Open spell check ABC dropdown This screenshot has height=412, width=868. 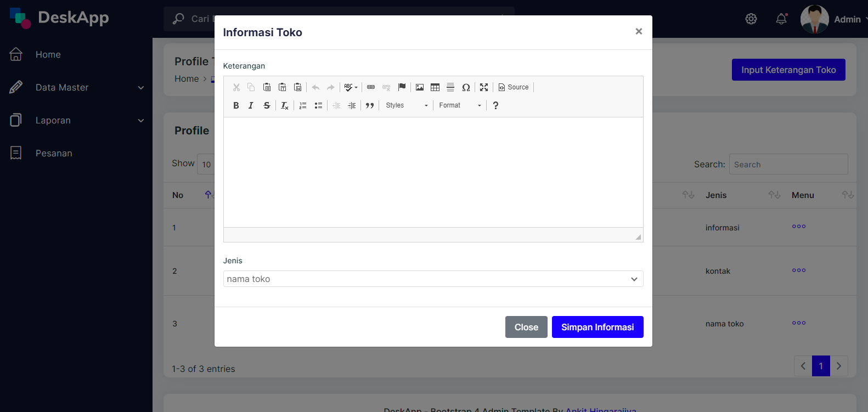coord(351,87)
